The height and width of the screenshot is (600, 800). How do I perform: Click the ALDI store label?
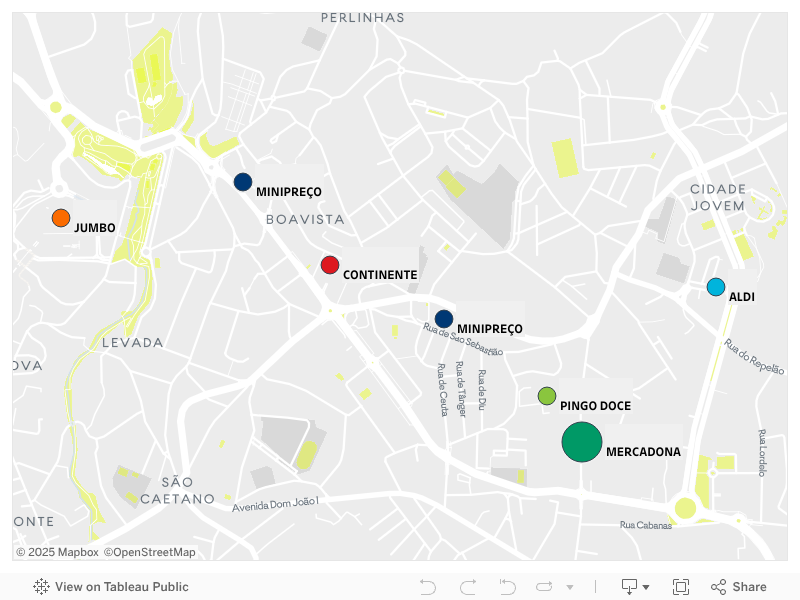click(x=742, y=297)
